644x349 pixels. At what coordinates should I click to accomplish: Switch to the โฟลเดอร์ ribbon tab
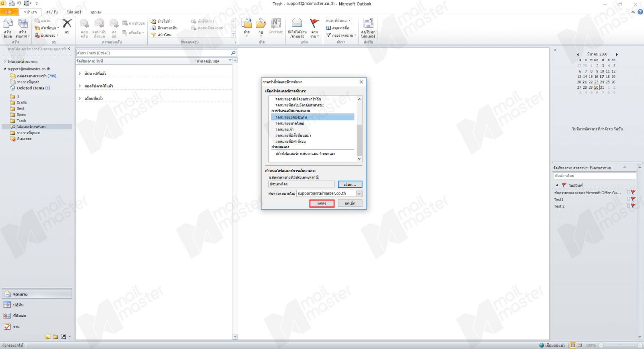coord(74,12)
